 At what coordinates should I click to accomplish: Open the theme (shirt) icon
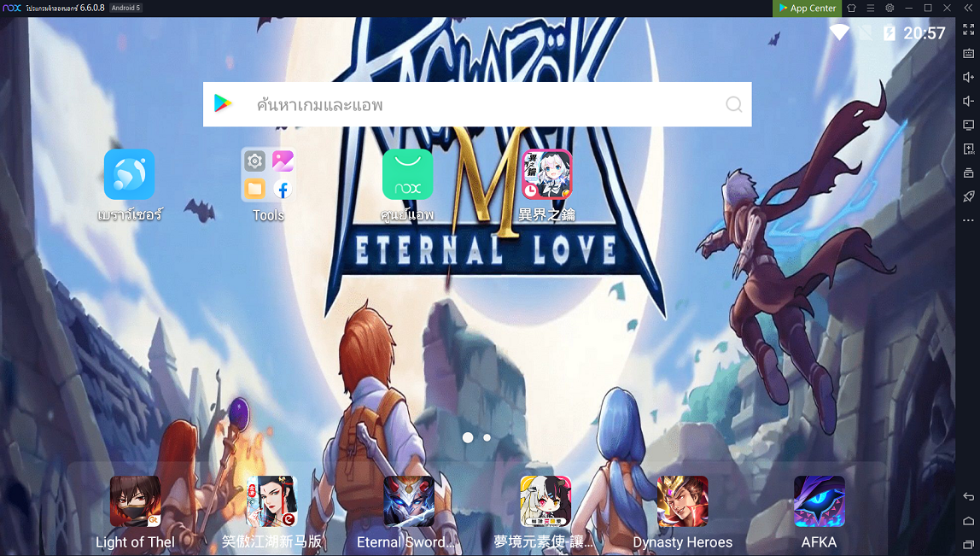click(851, 8)
